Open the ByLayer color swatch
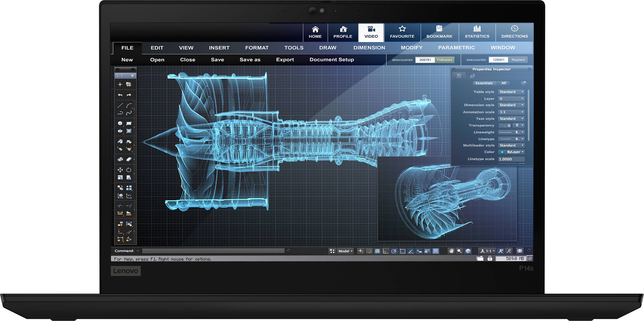Image resolution: width=644 pixels, height=321 pixels. [x=502, y=152]
